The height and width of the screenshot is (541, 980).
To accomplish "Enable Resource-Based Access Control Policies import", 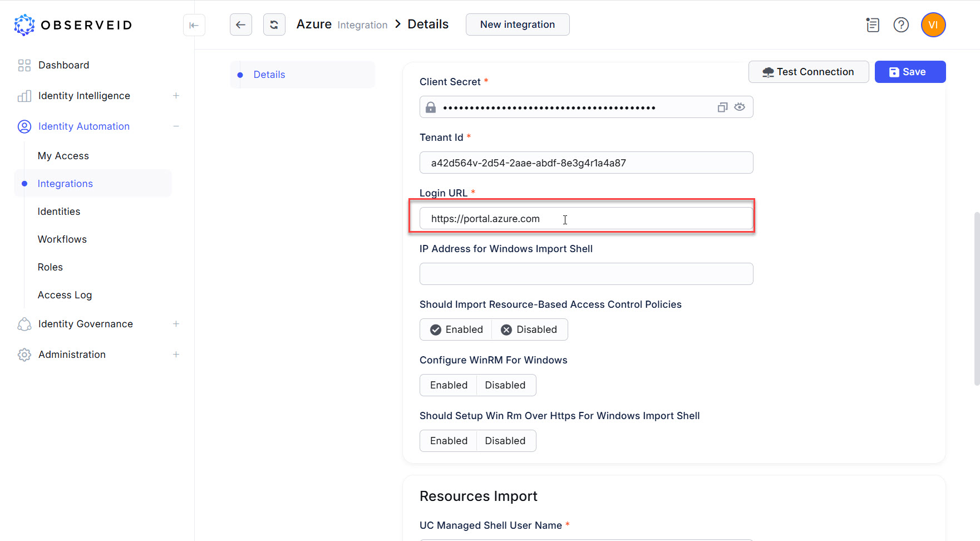I will click(x=456, y=329).
